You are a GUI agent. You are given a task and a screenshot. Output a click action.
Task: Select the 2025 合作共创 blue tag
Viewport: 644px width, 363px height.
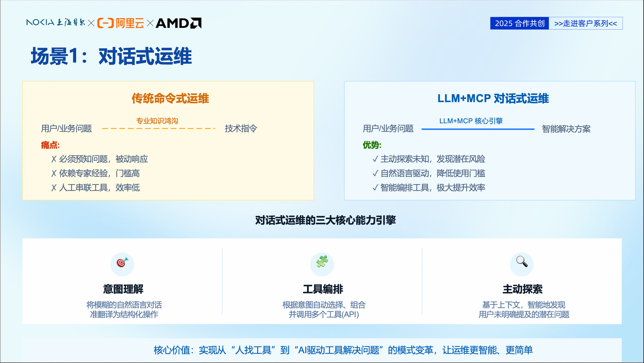pyautogui.click(x=519, y=23)
